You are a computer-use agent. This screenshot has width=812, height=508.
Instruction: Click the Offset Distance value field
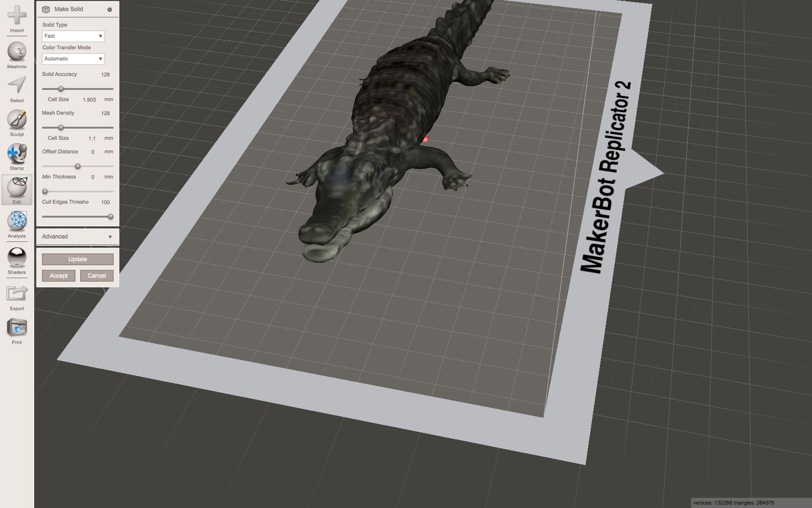[93, 152]
